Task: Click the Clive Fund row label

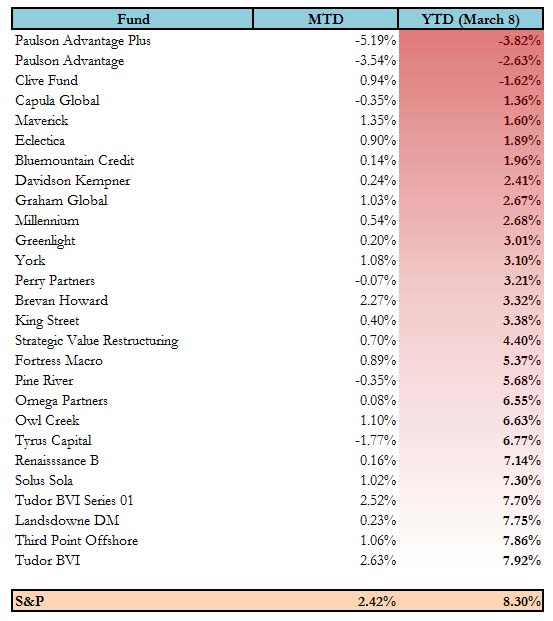Action: 46,80
